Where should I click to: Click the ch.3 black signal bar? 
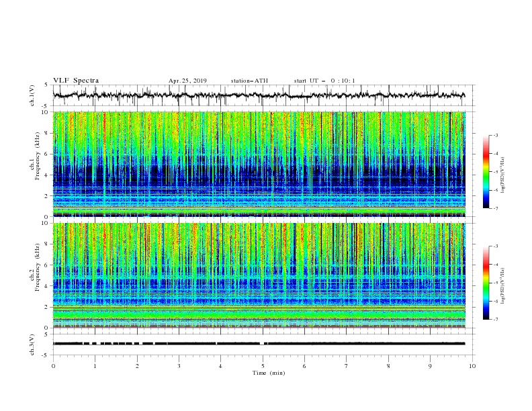click(259, 344)
